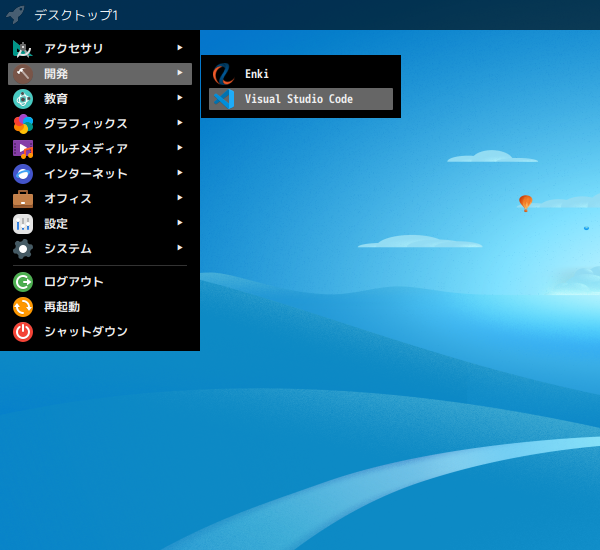Expand the マルチメディア submenu arrow
This screenshot has height=550, width=600.
click(x=180, y=147)
